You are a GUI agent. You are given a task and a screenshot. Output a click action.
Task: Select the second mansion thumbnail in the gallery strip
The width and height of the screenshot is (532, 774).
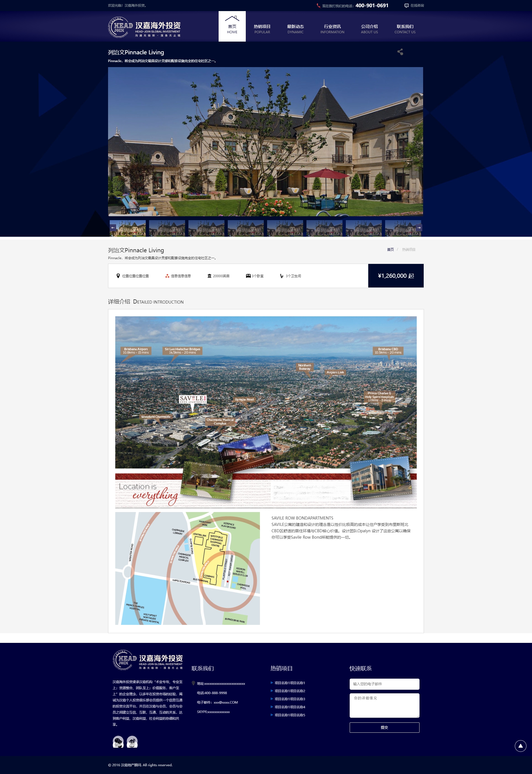[167, 228]
